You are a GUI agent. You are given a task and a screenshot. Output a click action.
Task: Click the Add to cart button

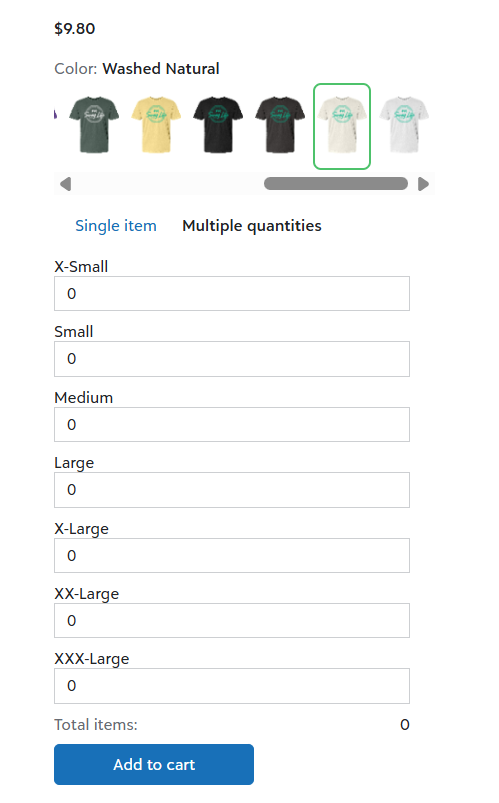click(x=154, y=765)
